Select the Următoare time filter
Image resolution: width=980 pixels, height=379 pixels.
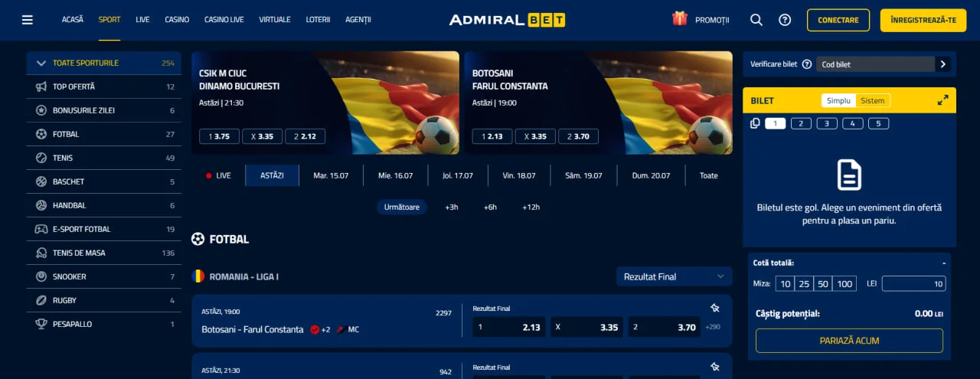(402, 207)
